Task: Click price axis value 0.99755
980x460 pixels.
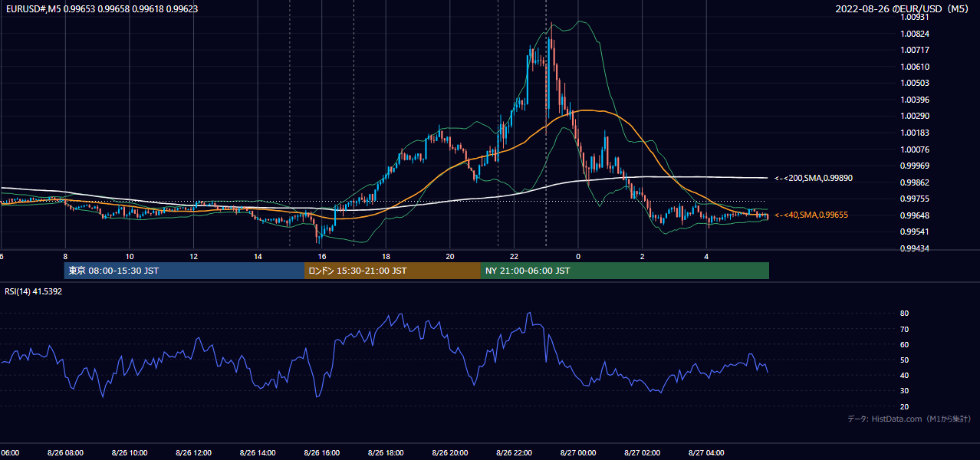Action: (x=915, y=199)
